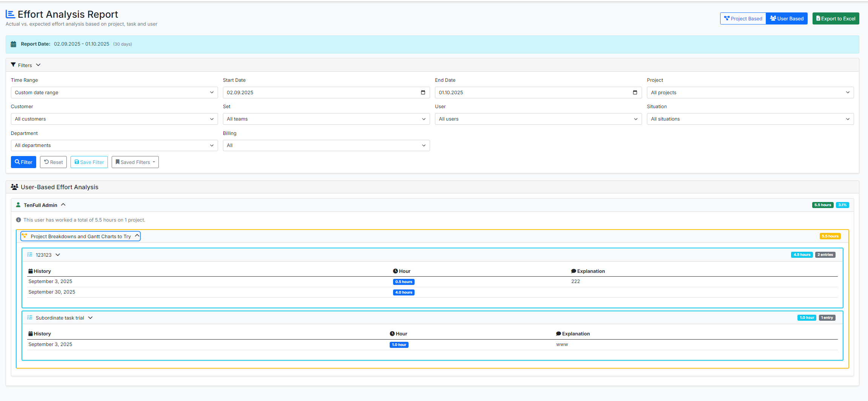
Task: Open the End Date calendar picker icon
Action: [x=635, y=93]
